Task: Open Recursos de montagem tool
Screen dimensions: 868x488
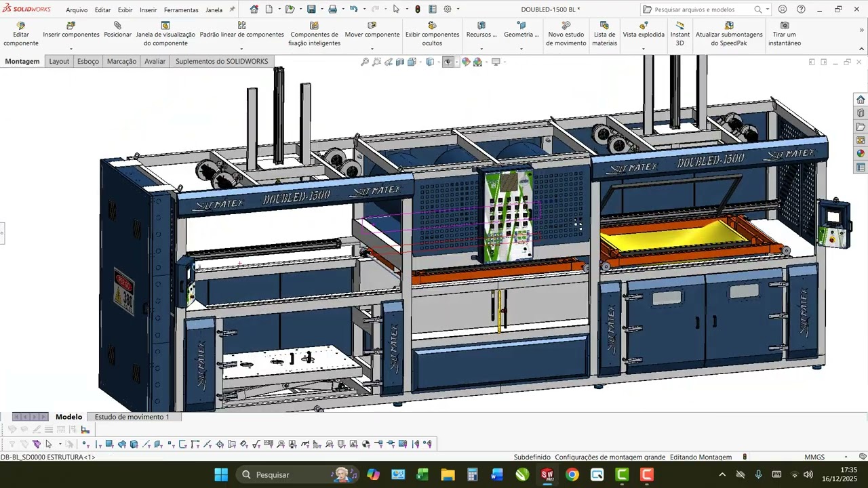Action: tap(481, 30)
